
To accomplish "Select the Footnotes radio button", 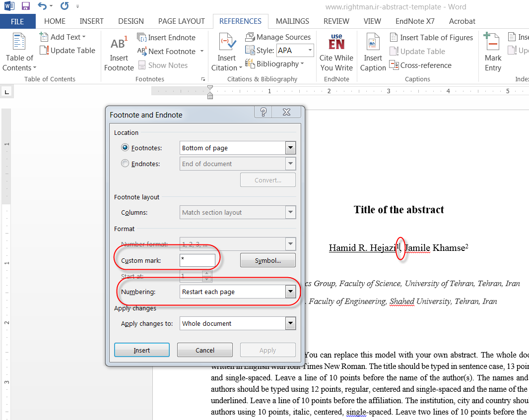I will 125,148.
